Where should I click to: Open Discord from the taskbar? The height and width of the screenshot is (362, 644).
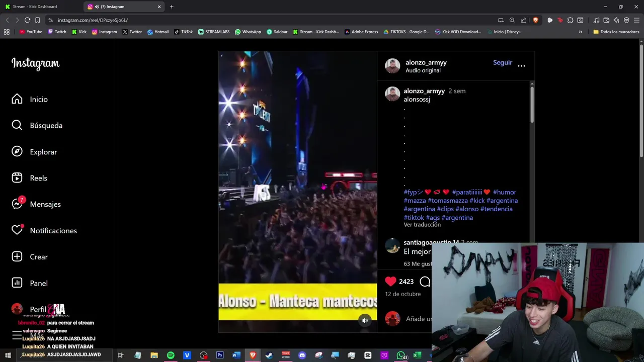302,355
